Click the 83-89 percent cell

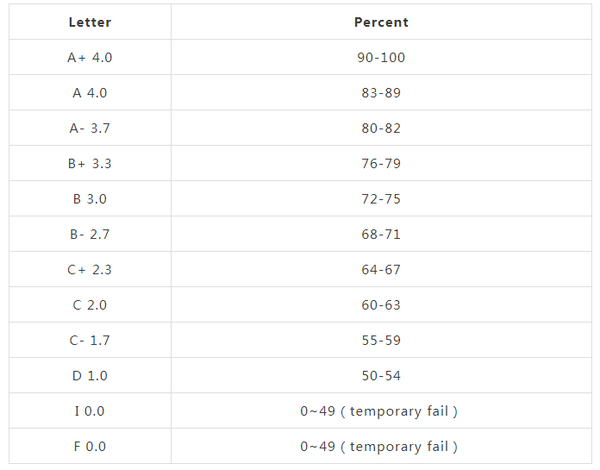click(381, 93)
